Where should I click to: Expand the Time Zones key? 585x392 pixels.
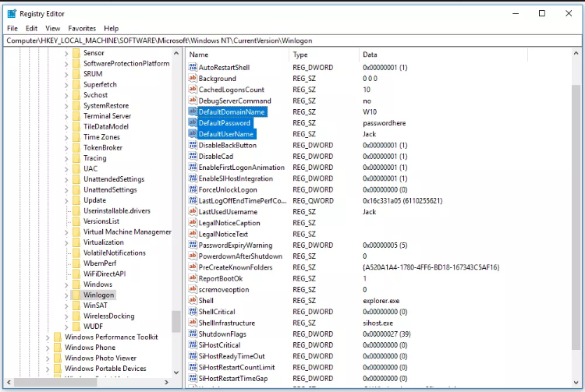tap(66, 137)
